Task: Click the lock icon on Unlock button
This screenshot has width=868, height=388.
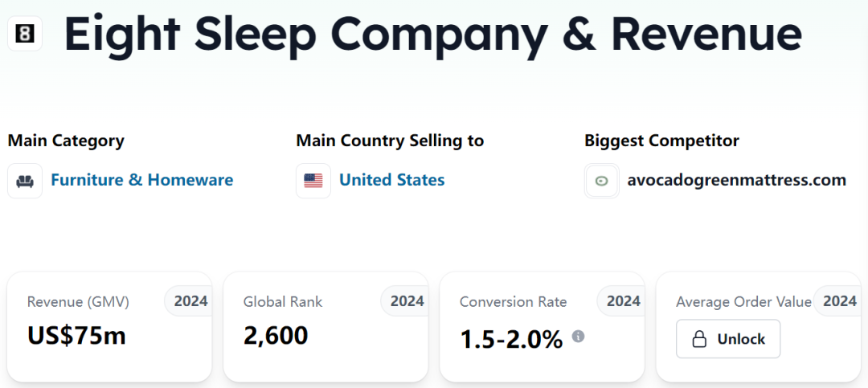Action: (x=700, y=339)
